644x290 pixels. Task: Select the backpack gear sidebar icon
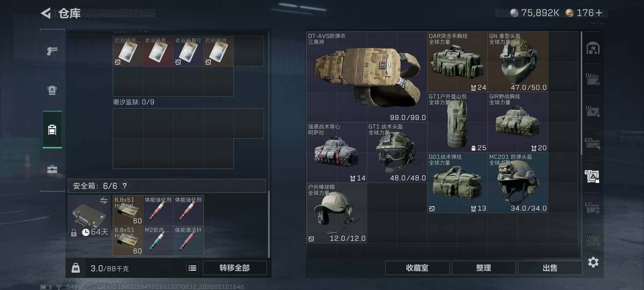point(52,90)
